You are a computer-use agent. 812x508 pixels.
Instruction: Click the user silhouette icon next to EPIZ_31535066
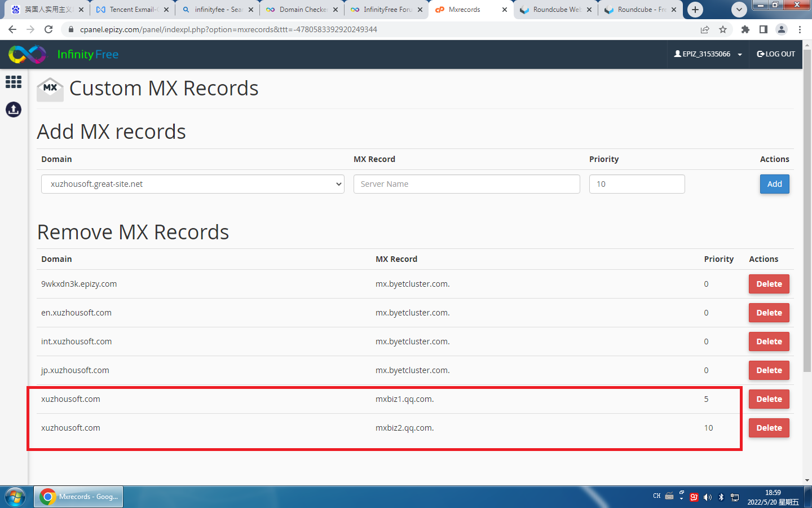point(677,54)
